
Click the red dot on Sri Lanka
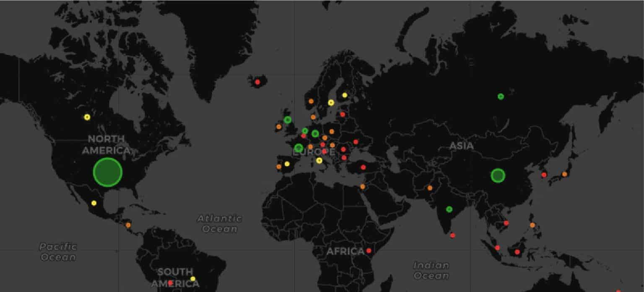[452, 235]
